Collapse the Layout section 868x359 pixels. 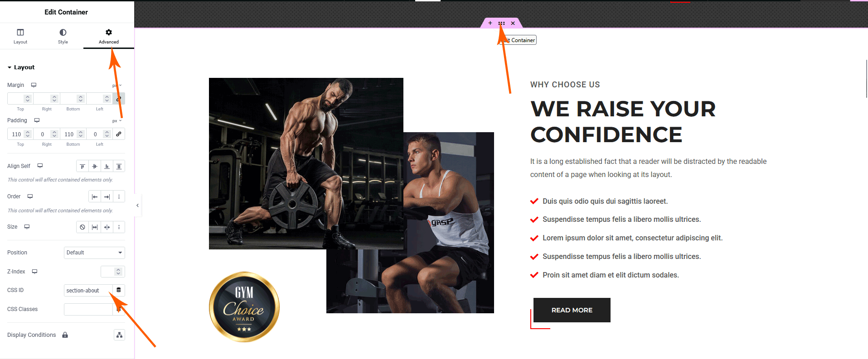coord(21,67)
